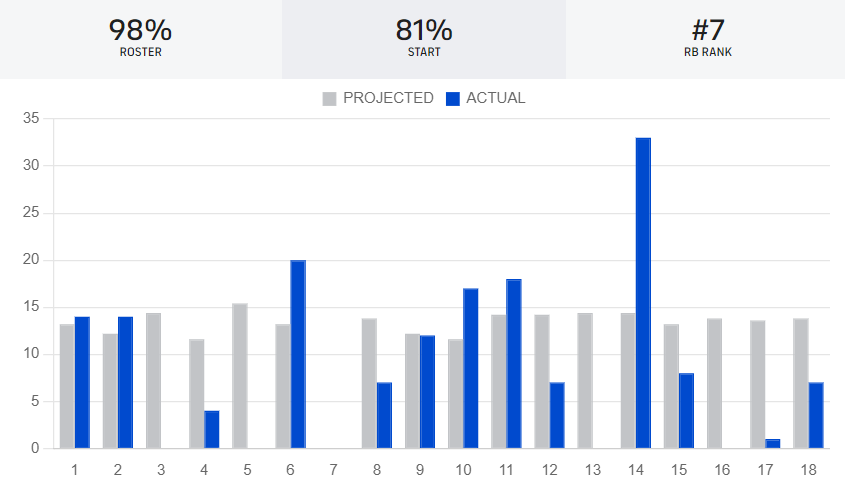Select the week 16 projected gray bar

click(x=715, y=384)
